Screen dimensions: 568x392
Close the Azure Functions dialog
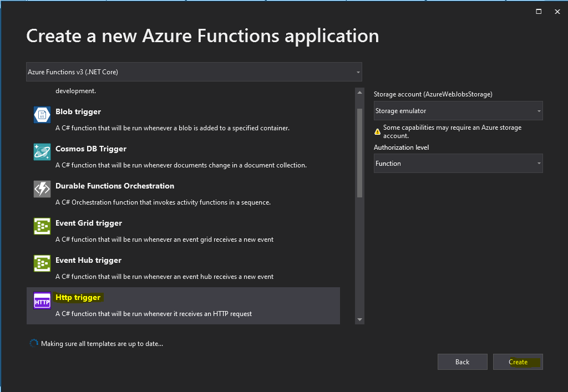[557, 12]
